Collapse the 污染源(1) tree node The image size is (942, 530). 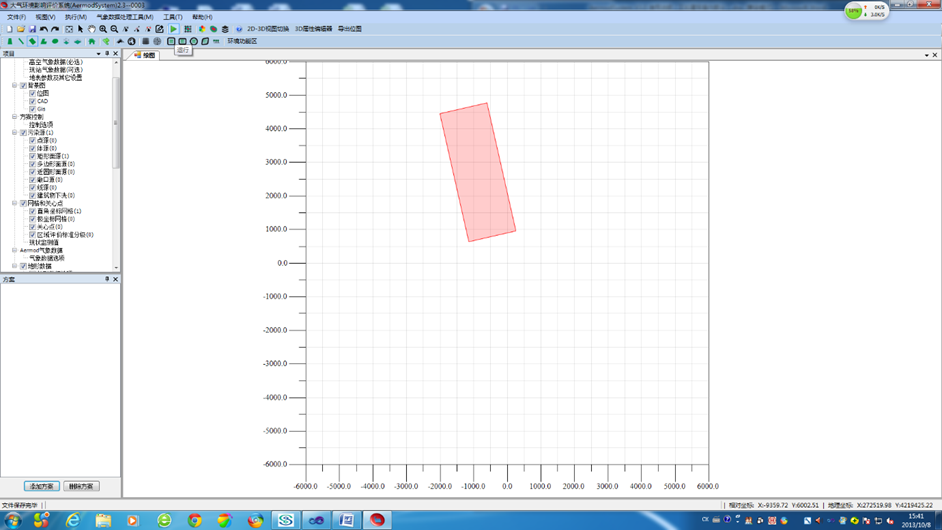pos(15,133)
